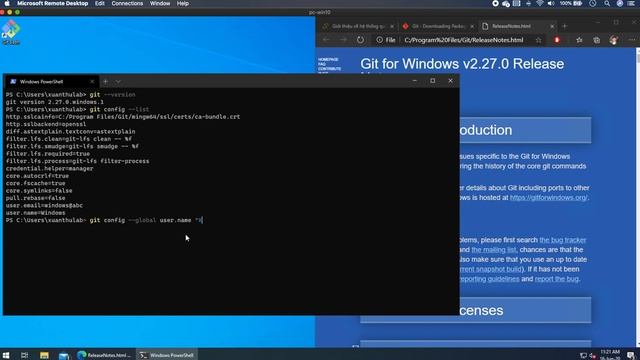Open a new browser tab with plus
Image resolution: width=640 pixels, height=360 pixels.
pos(565,26)
